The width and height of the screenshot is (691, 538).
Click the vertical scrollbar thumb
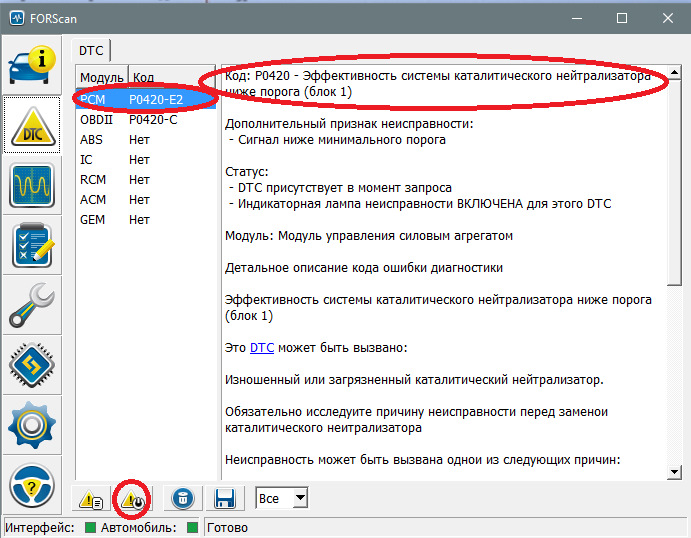tap(674, 182)
